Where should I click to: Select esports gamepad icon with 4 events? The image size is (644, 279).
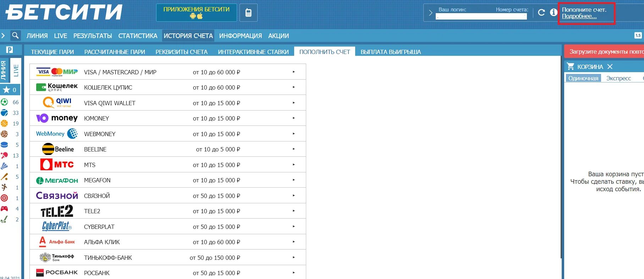pos(4,209)
